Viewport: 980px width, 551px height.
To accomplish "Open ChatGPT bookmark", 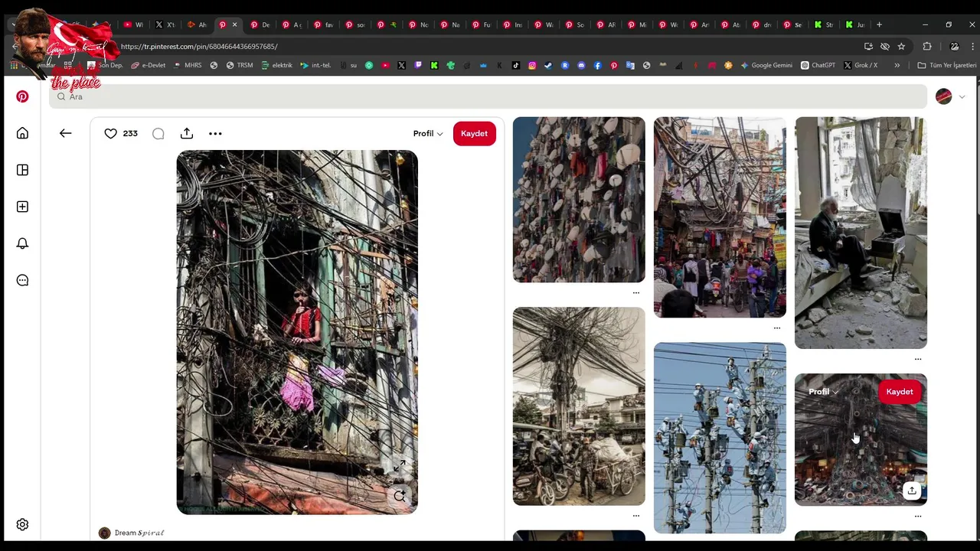I will tap(818, 65).
